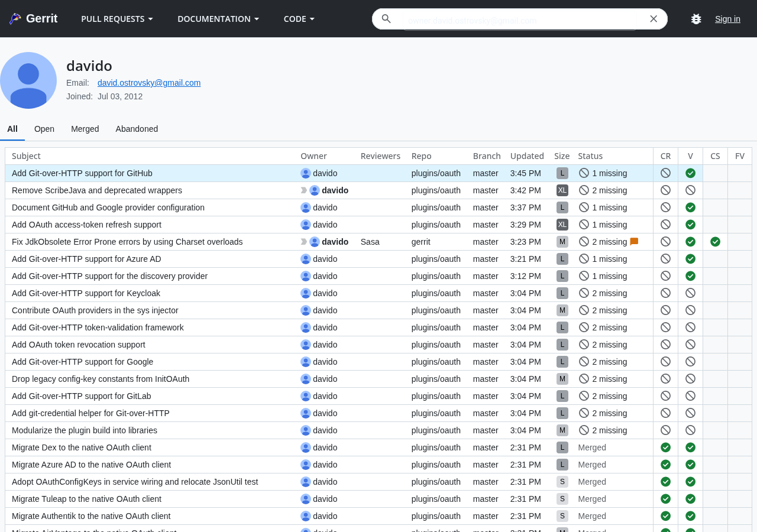Click Verified check on Add Git-over-HTTP for Azure AD

coord(690,259)
